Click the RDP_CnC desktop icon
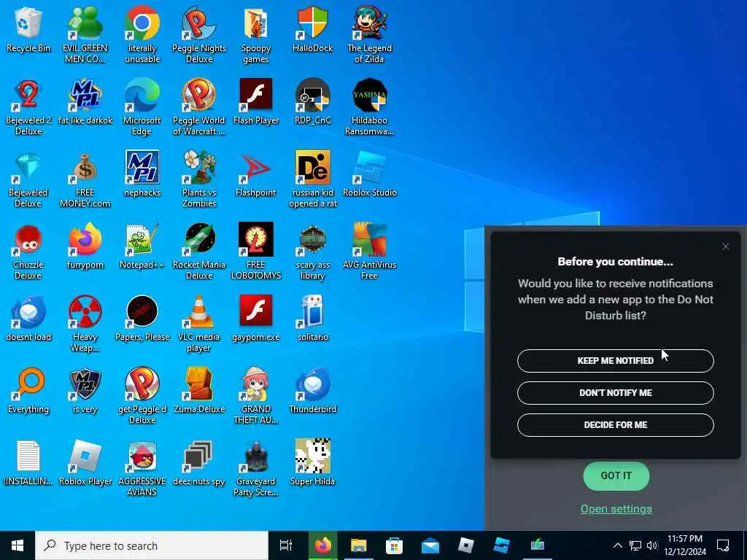The width and height of the screenshot is (747, 560). [313, 95]
